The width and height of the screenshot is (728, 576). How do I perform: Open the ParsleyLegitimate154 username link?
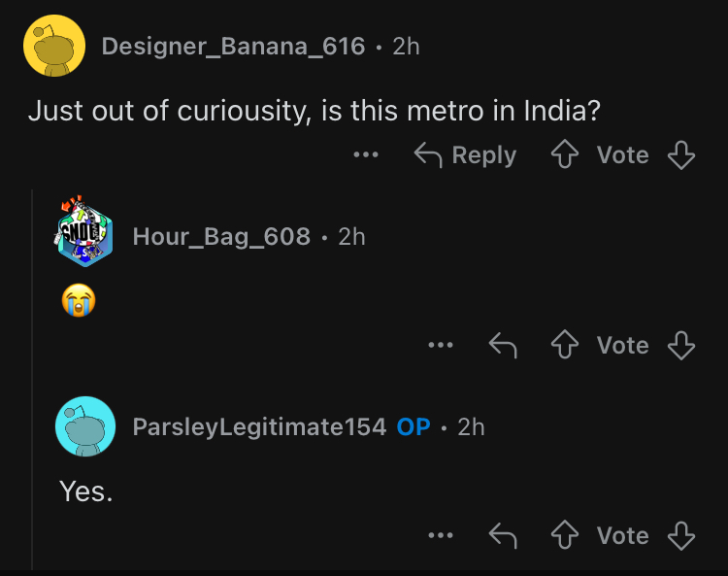[259, 426]
